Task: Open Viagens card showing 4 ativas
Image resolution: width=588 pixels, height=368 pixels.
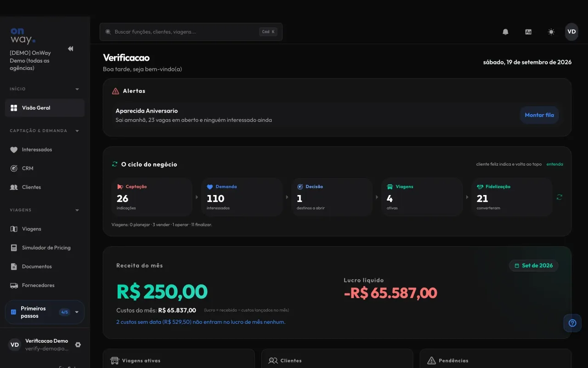Action: [x=422, y=197]
